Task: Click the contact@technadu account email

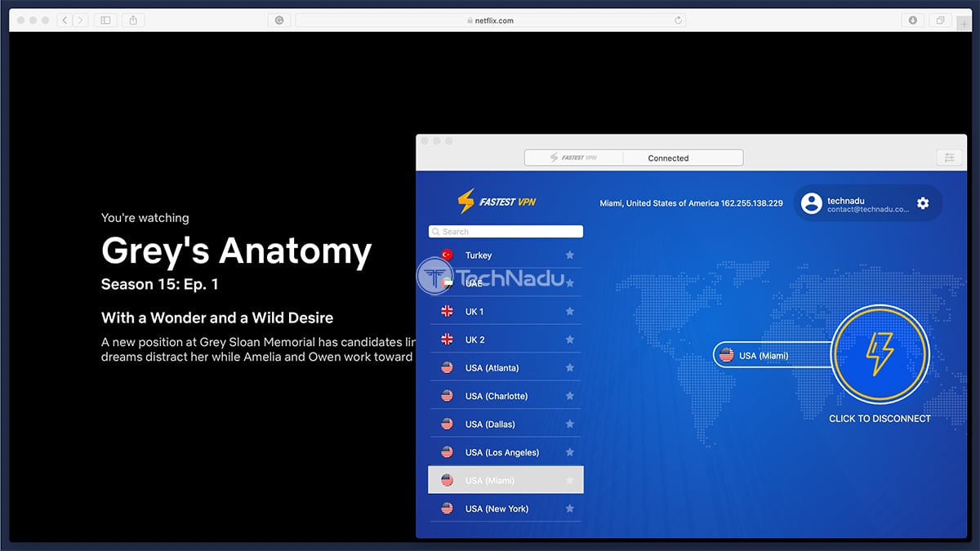Action: click(x=867, y=209)
